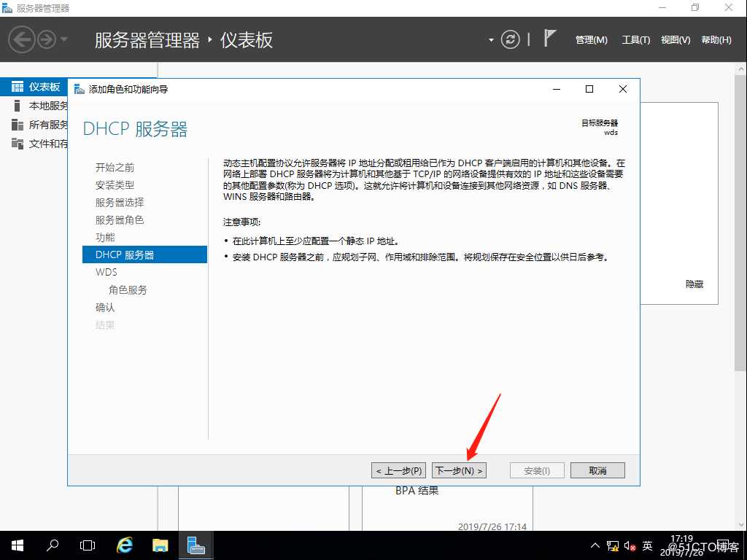This screenshot has width=747, height=560.
Task: Open the 帮助(H) menu
Action: [716, 40]
